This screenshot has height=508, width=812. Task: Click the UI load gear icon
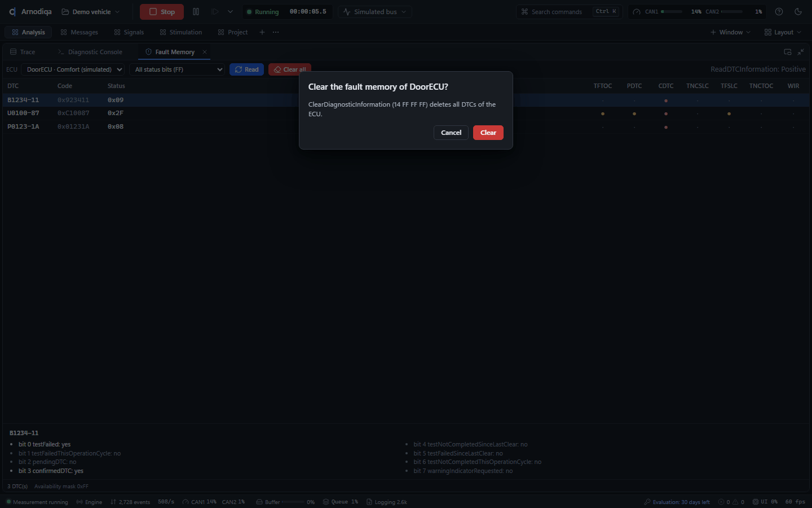tap(756, 502)
